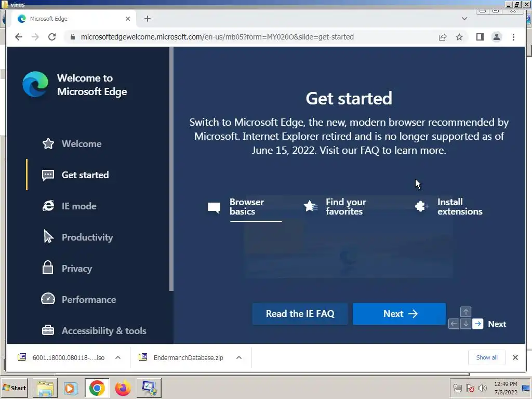Click the share page icon
This screenshot has width=532, height=399.
(x=443, y=37)
